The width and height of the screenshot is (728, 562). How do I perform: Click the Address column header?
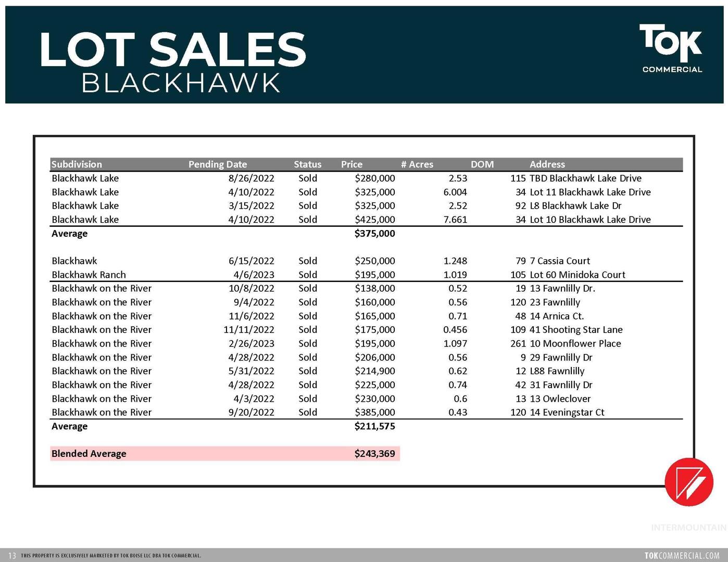547,164
